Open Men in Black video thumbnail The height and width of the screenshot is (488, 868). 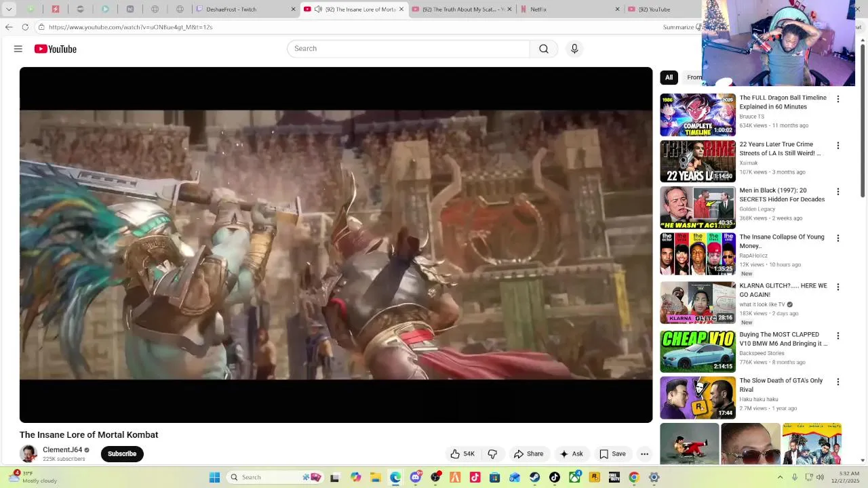pyautogui.click(x=698, y=208)
